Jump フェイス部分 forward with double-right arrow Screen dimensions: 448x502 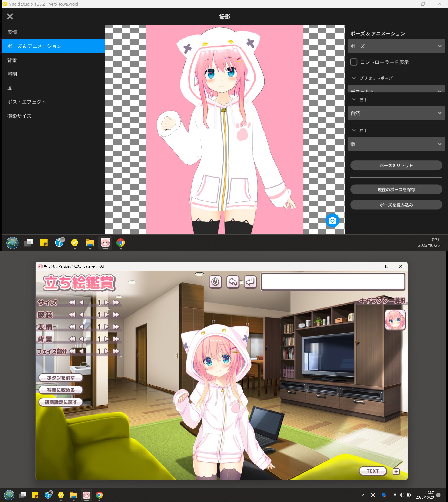[116, 351]
